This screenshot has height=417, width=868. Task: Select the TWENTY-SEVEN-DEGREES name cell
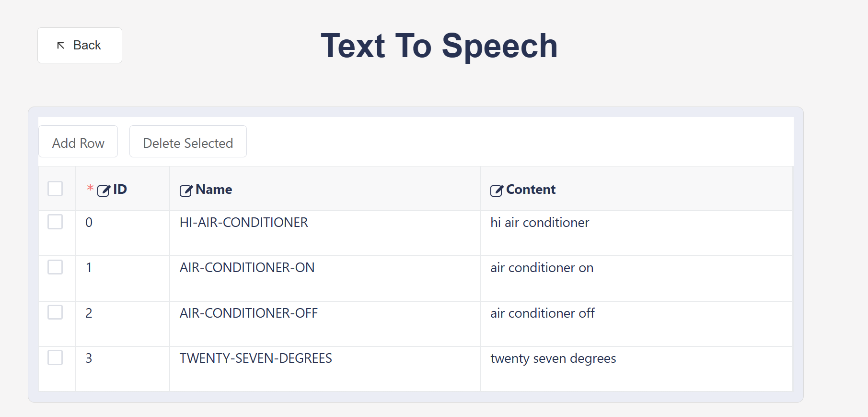click(255, 358)
